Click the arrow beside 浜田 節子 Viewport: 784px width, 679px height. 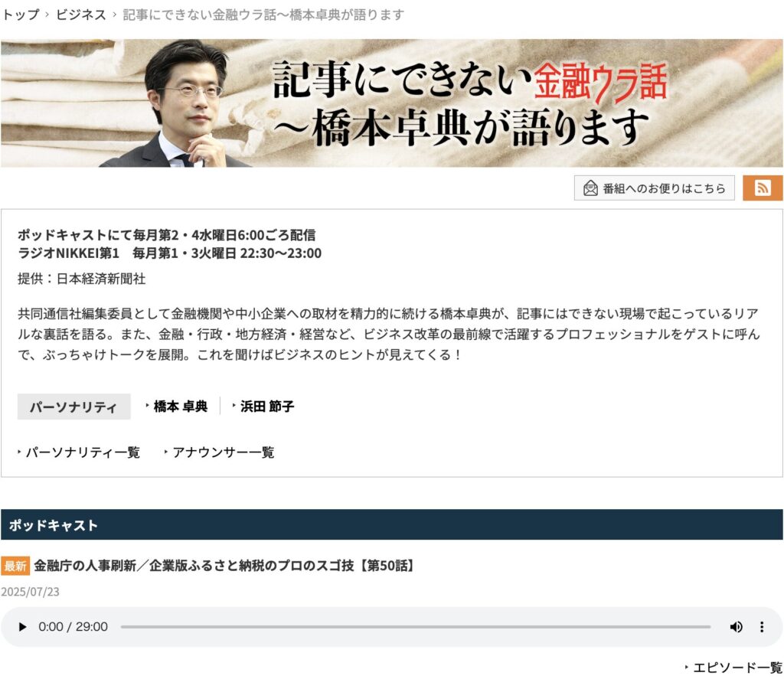234,406
